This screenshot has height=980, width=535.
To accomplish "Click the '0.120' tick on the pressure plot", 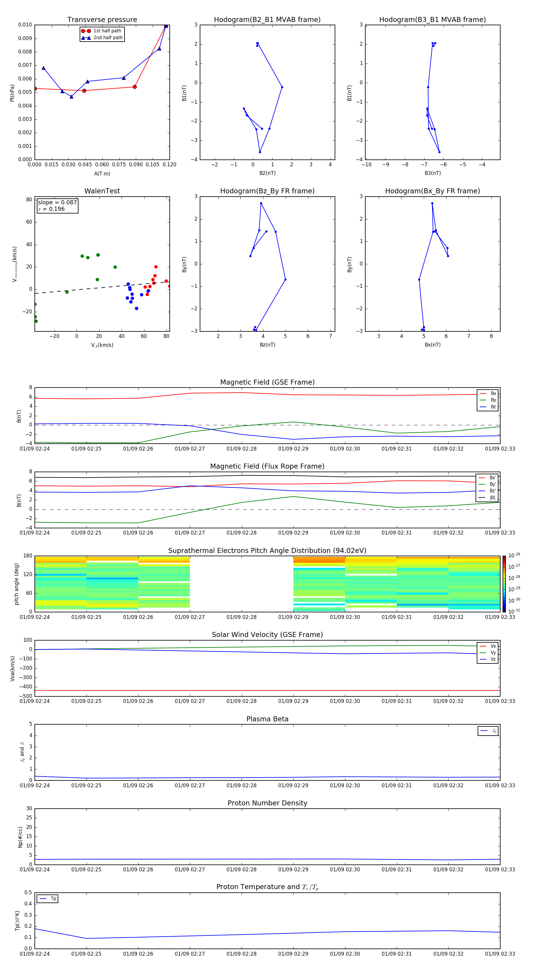I will pos(170,165).
